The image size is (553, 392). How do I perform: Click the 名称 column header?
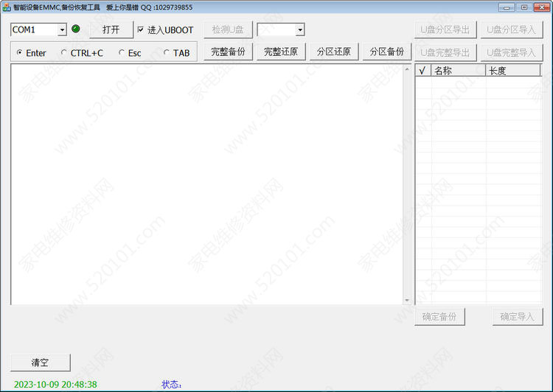click(457, 71)
